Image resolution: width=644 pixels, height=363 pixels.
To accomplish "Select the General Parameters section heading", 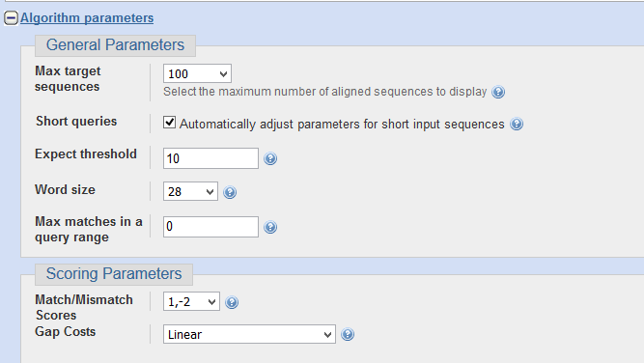I will tap(115, 44).
